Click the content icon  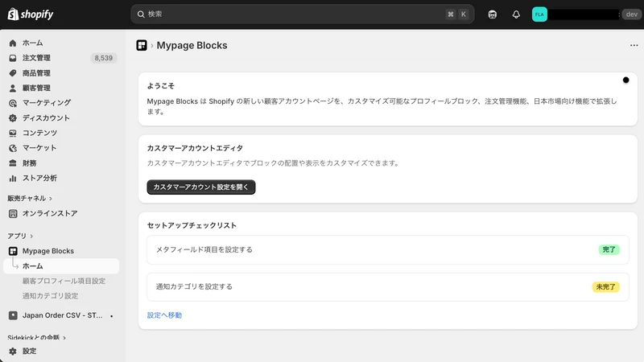[x=13, y=133]
